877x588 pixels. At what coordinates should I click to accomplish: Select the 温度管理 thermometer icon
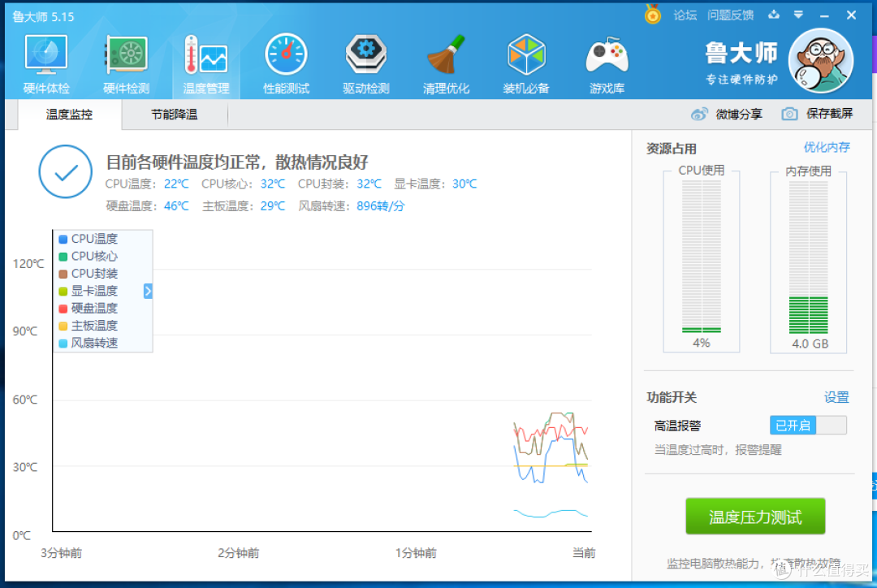coord(205,64)
